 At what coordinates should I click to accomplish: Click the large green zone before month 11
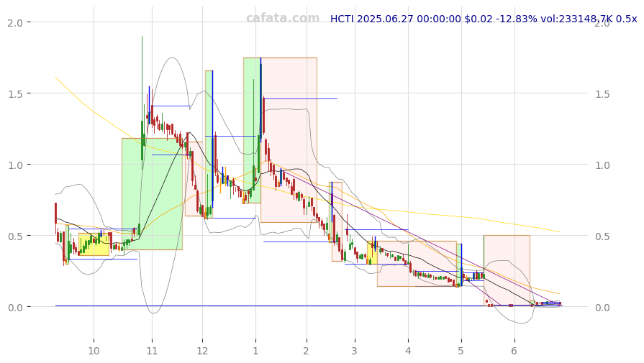(152, 194)
